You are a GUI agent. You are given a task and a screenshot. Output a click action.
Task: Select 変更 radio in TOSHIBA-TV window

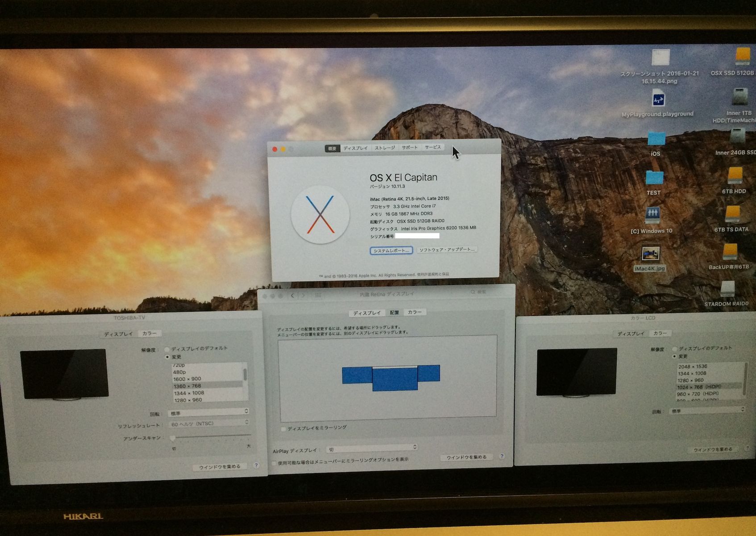(x=167, y=357)
